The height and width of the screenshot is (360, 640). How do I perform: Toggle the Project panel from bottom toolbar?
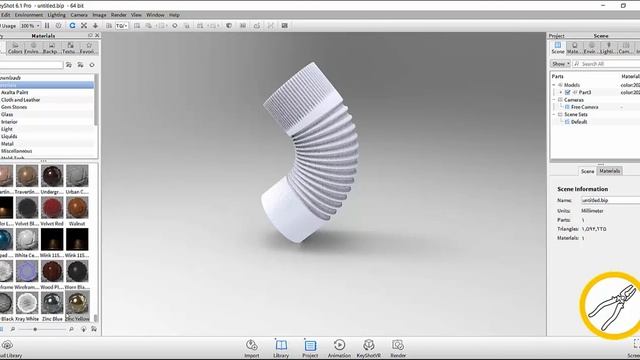coord(310,349)
